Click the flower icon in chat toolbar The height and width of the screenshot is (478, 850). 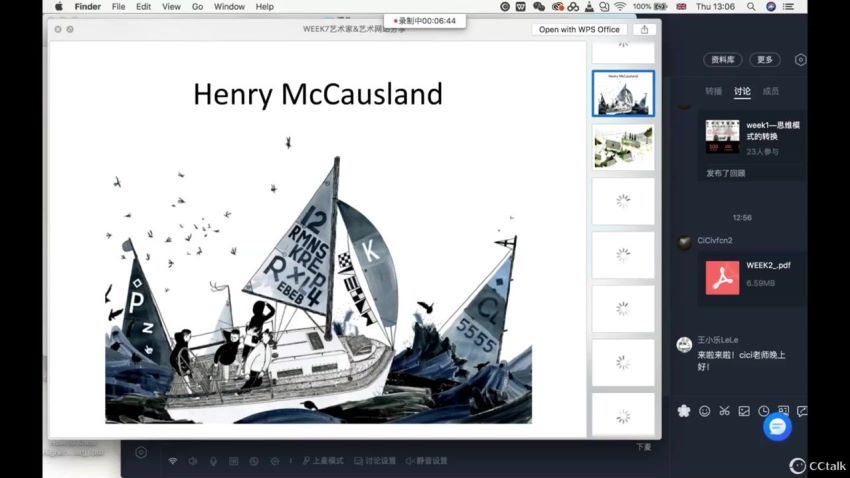pos(684,411)
